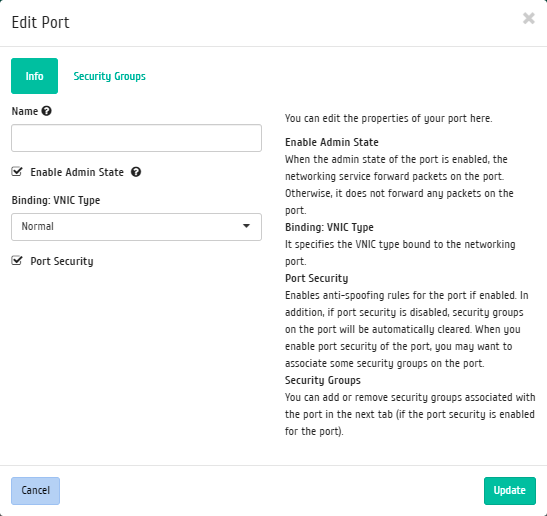The image size is (547, 516).
Task: Toggle the Enable Admin State checkbox
Action: coord(17,172)
